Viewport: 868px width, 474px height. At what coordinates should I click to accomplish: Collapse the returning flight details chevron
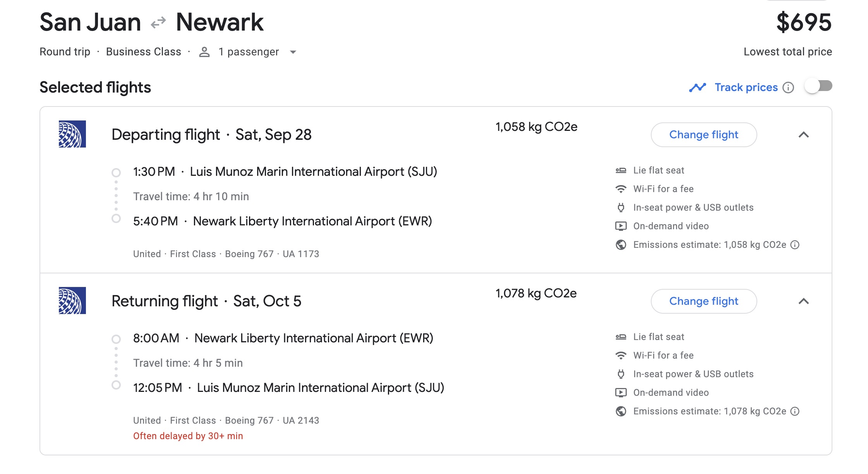tap(804, 301)
